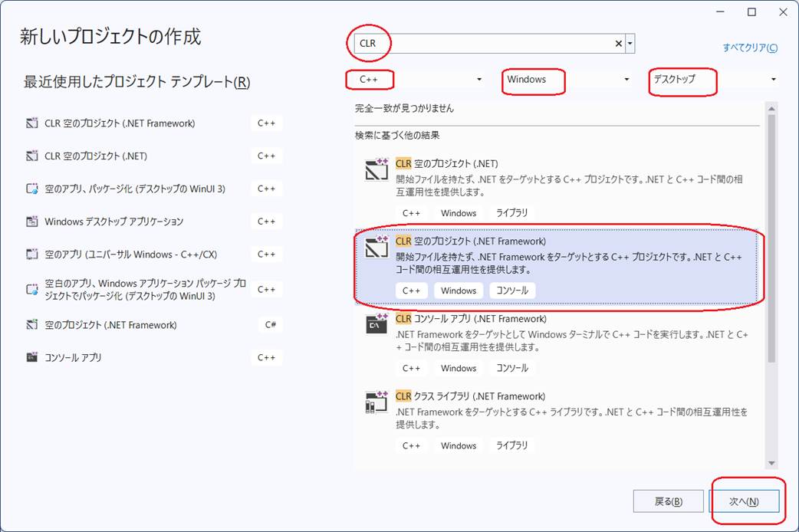799x532 pixels.
Task: Click the results list vertical scrollbar thumb
Action: (771, 238)
